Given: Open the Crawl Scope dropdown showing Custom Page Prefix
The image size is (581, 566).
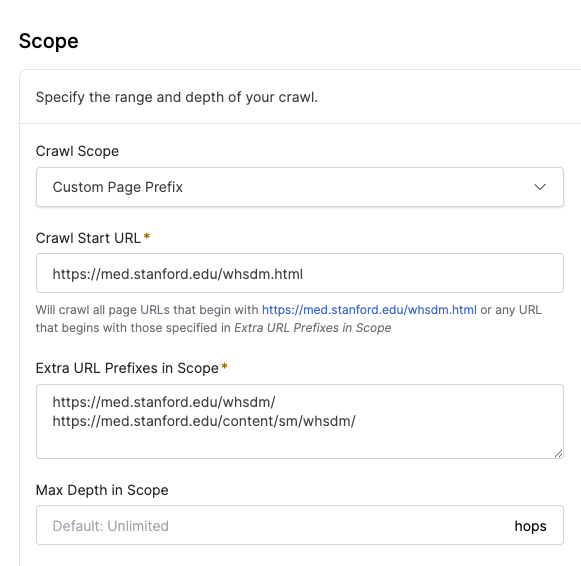Looking at the screenshot, I should pyautogui.click(x=300, y=187).
